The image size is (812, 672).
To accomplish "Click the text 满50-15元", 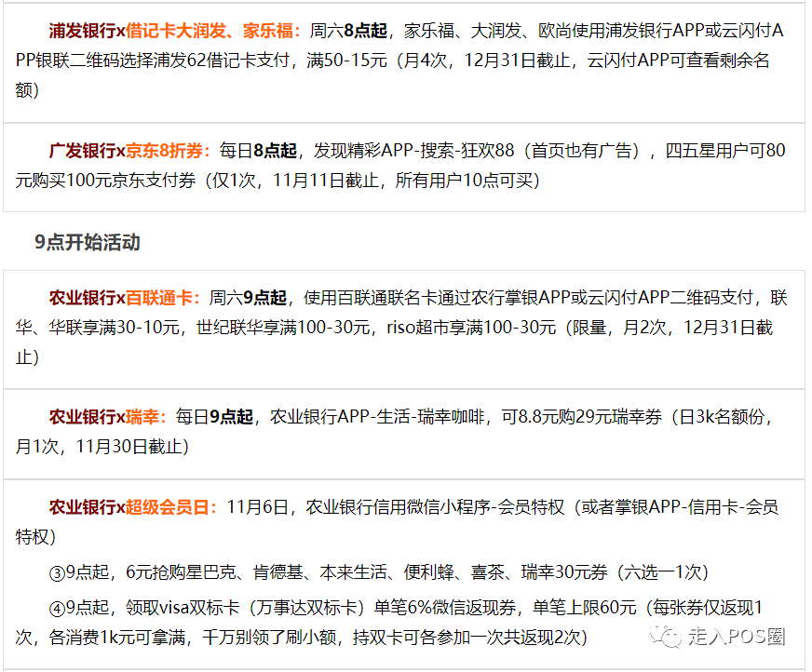I will click(346, 60).
